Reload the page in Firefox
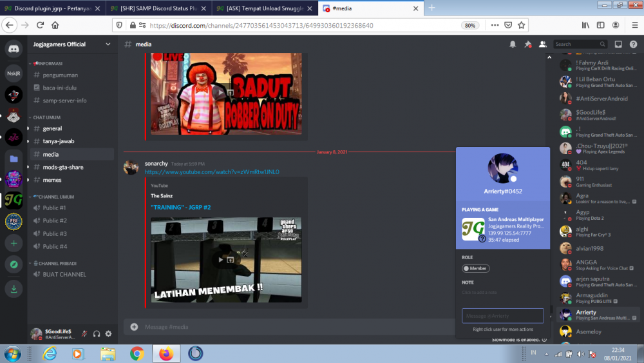Image resolution: width=644 pixels, height=363 pixels. coord(40,25)
